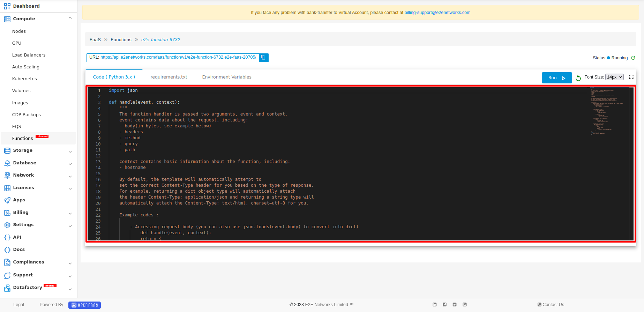Click the Apps rocket icon
The height and width of the screenshot is (312, 644).
(x=7, y=200)
